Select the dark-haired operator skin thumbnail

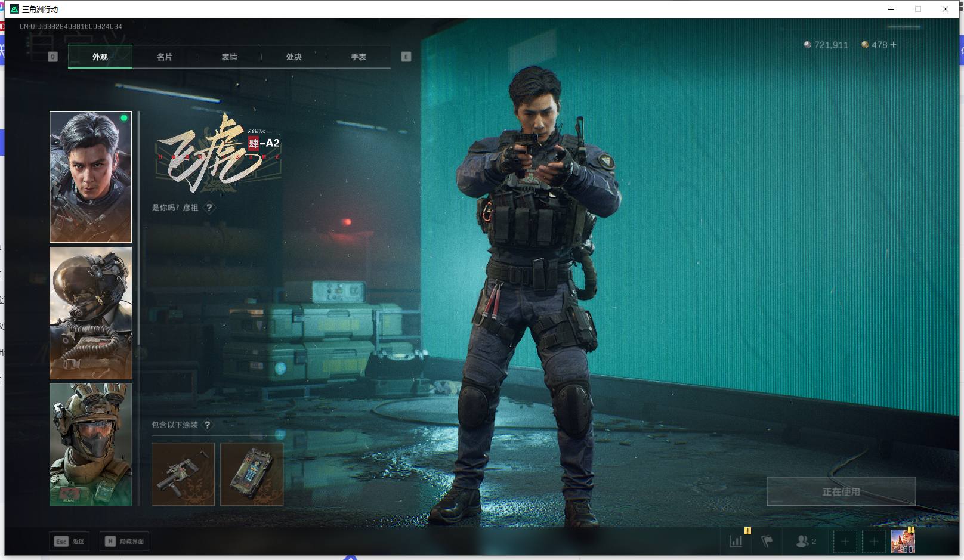click(x=91, y=177)
